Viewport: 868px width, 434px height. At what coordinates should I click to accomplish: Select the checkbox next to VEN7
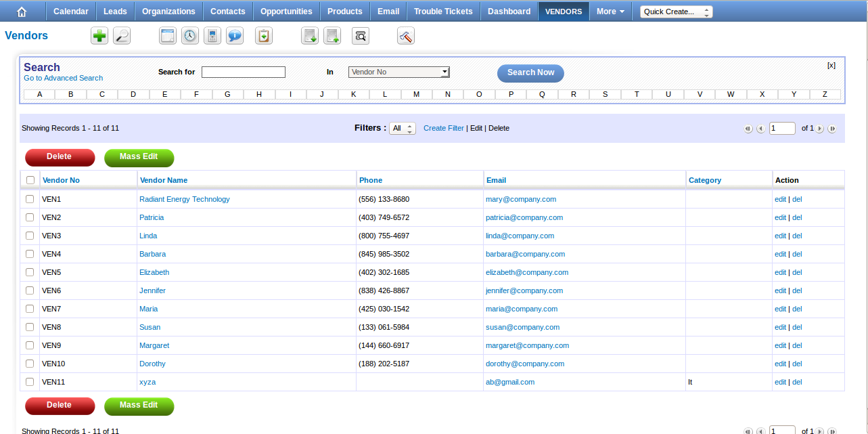click(30, 309)
